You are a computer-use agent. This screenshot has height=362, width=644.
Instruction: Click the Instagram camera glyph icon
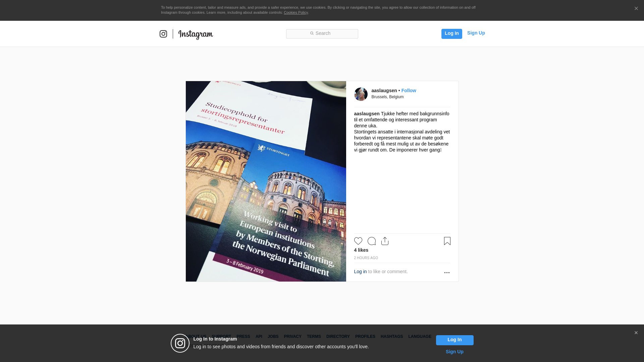(163, 34)
